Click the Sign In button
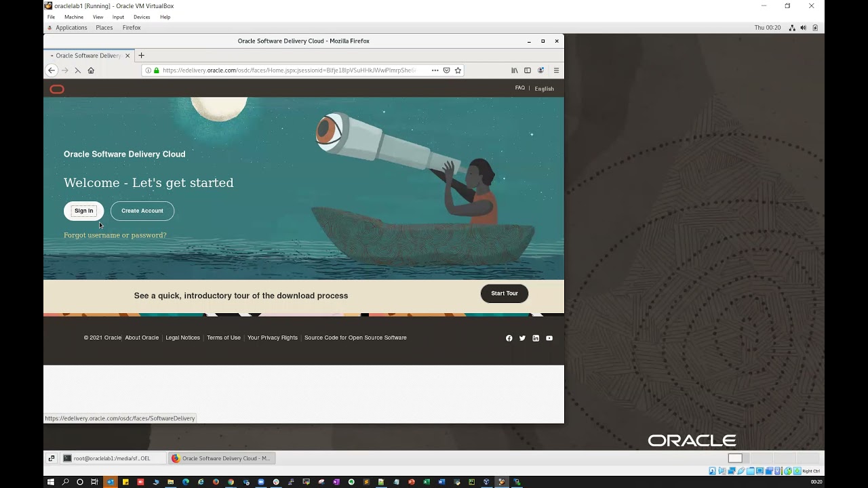This screenshot has height=488, width=868. [84, 211]
